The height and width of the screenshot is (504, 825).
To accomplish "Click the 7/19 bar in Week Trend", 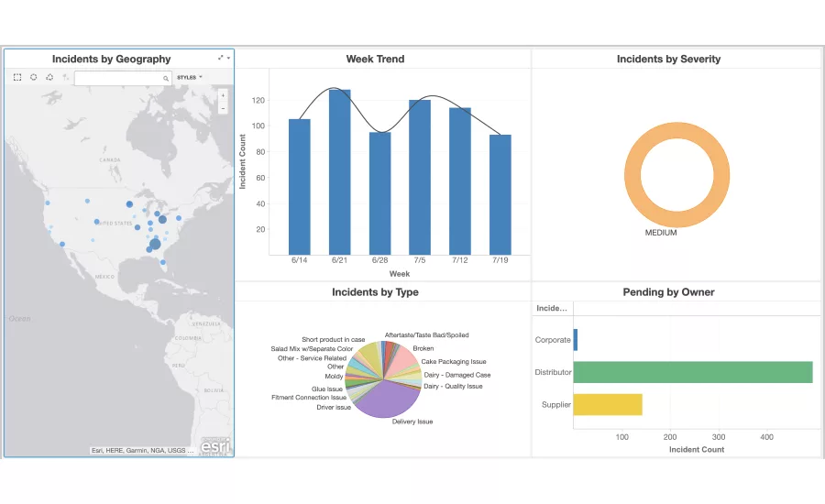I will coord(500,194).
